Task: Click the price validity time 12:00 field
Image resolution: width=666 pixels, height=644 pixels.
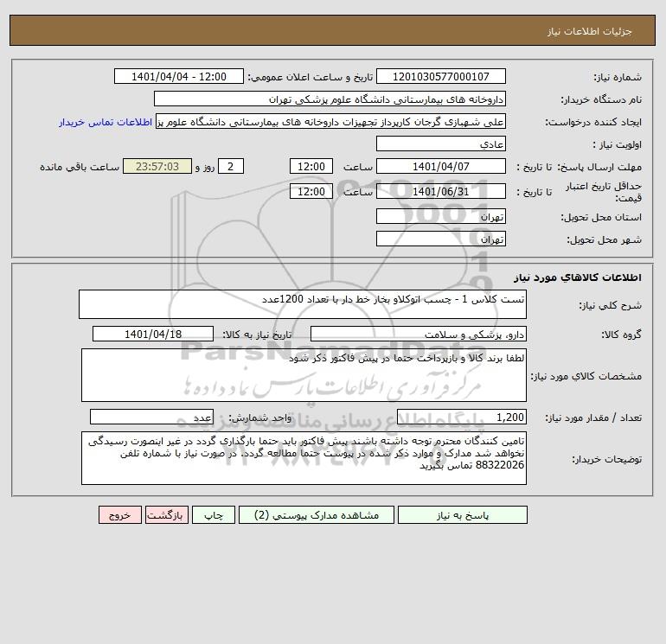Action: (311, 191)
